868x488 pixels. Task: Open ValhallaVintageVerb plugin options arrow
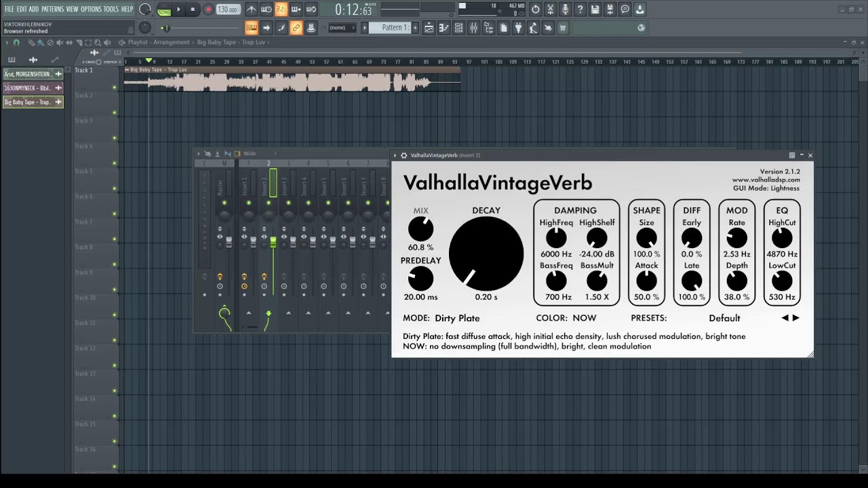[395, 155]
